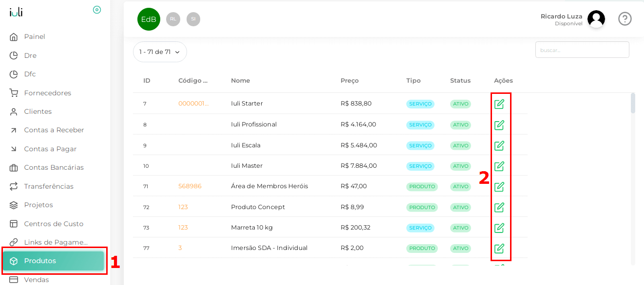The height and width of the screenshot is (285, 644).
Task: Click the buscar search field
Action: tap(582, 50)
